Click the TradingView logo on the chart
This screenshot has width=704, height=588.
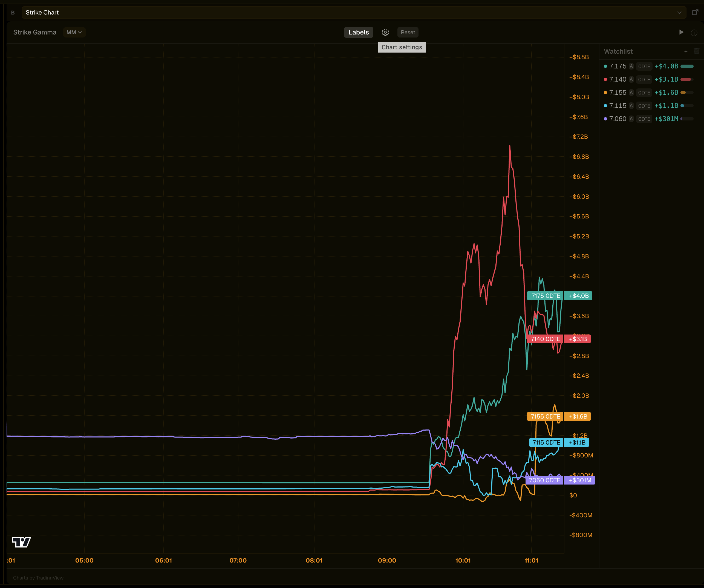21,542
